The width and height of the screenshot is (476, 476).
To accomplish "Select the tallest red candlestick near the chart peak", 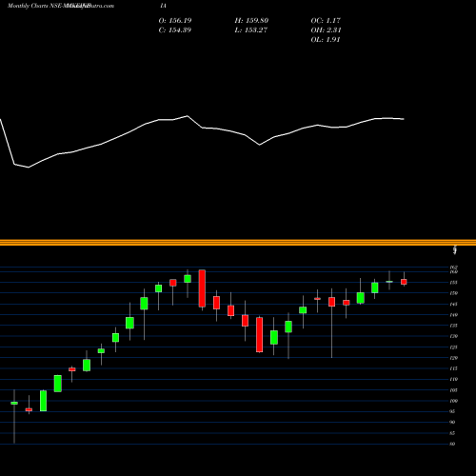I will (x=202, y=288).
